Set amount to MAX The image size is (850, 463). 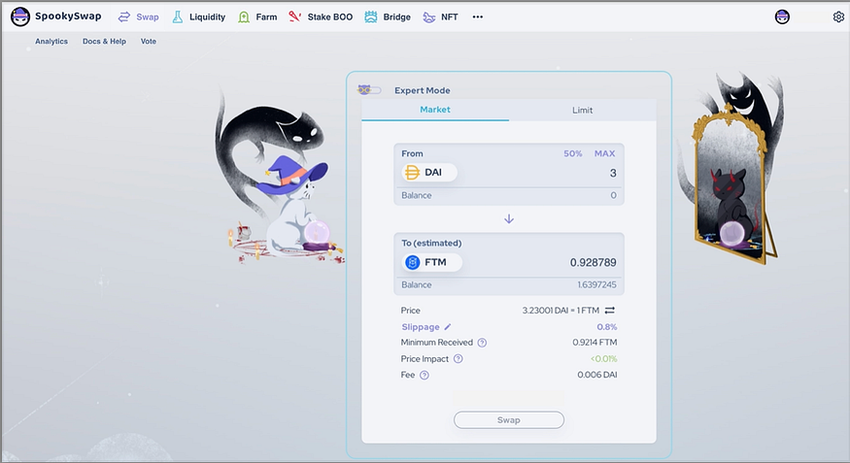(x=604, y=153)
